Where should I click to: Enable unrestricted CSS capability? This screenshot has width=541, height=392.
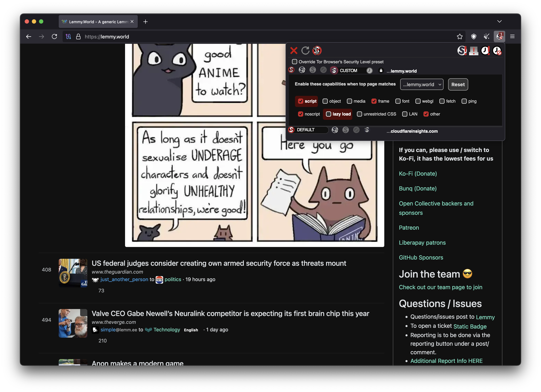359,114
